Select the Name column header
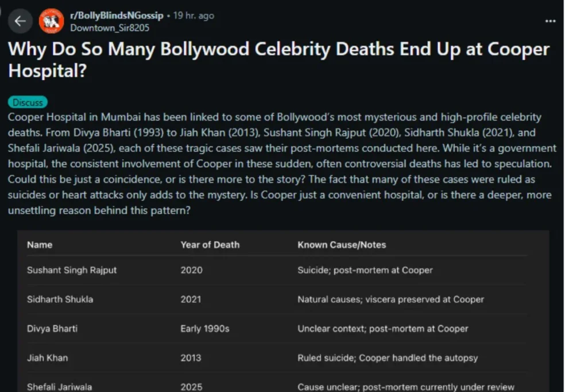This screenshot has height=392, width=588. 40,244
